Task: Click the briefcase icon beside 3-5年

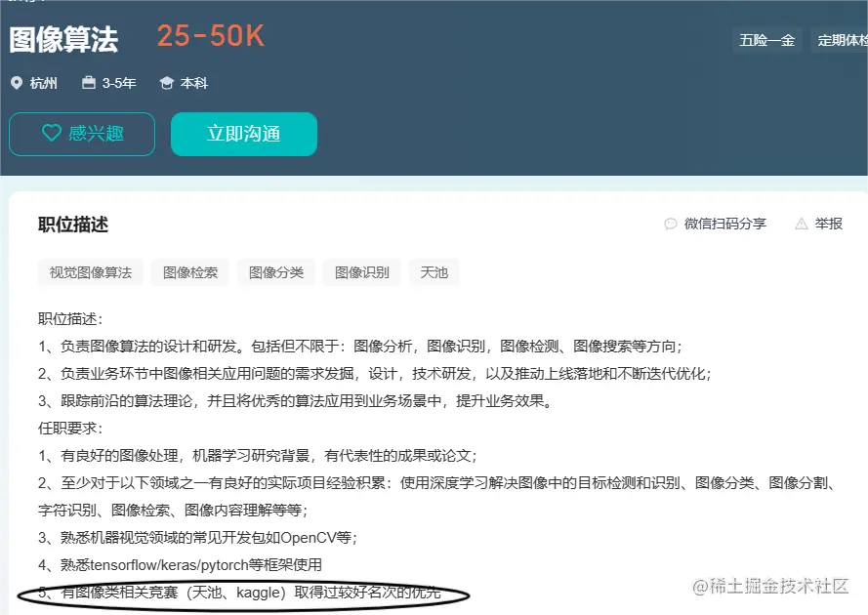Action: click(x=89, y=82)
